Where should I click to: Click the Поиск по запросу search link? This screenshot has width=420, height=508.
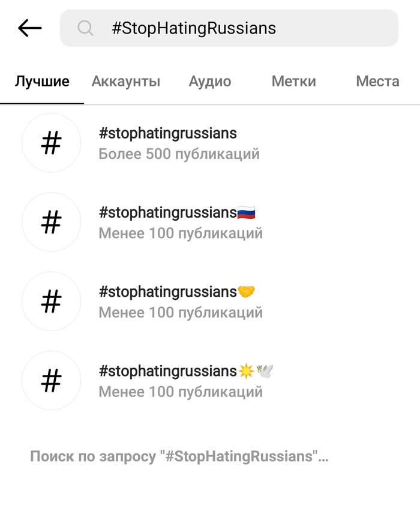click(179, 456)
